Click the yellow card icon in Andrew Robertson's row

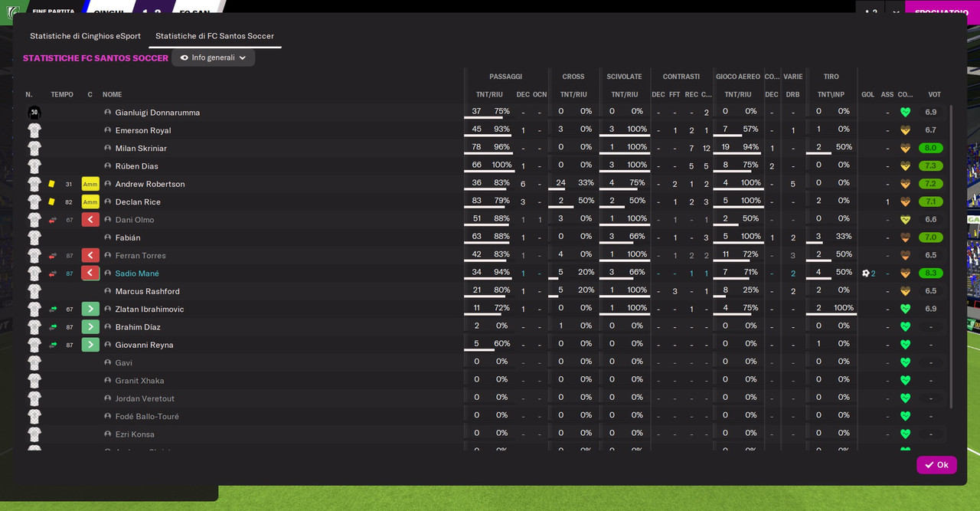(51, 184)
